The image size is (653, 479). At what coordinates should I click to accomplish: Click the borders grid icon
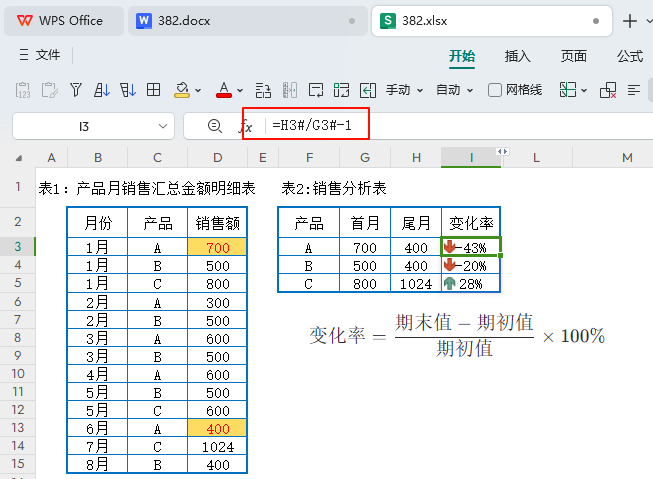click(153, 90)
